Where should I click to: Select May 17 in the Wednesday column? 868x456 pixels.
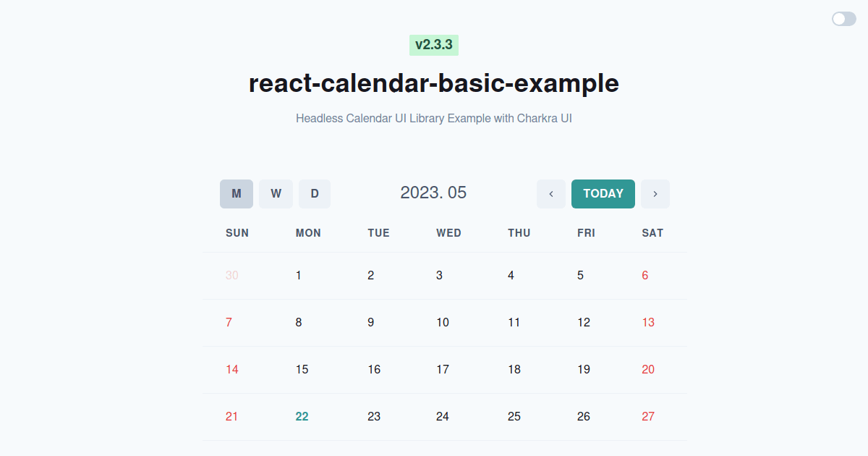[x=442, y=369]
